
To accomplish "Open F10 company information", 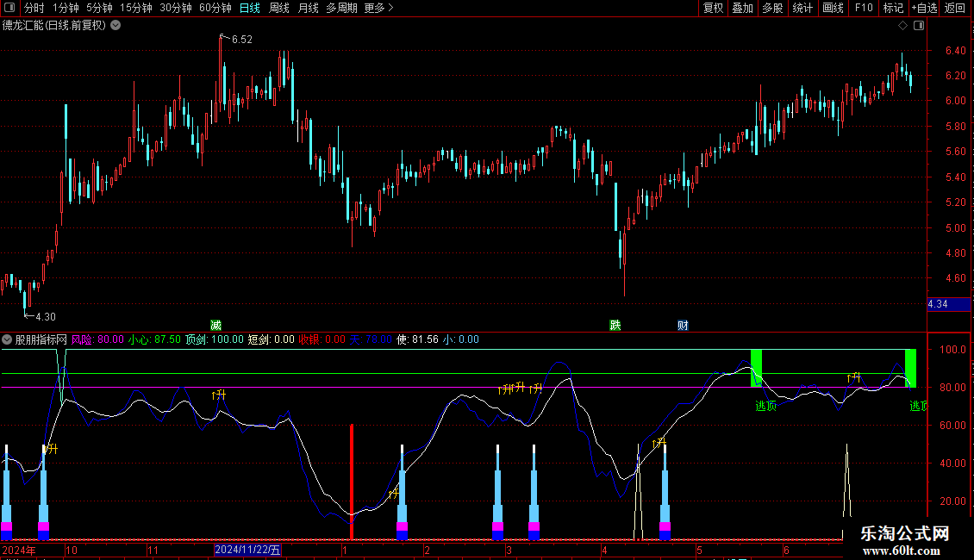I will [864, 8].
